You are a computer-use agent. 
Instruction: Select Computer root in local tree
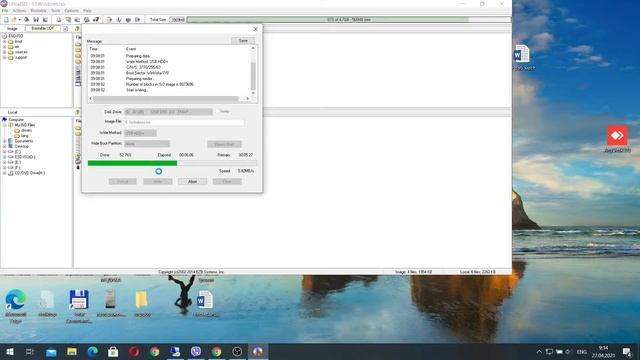click(16, 120)
